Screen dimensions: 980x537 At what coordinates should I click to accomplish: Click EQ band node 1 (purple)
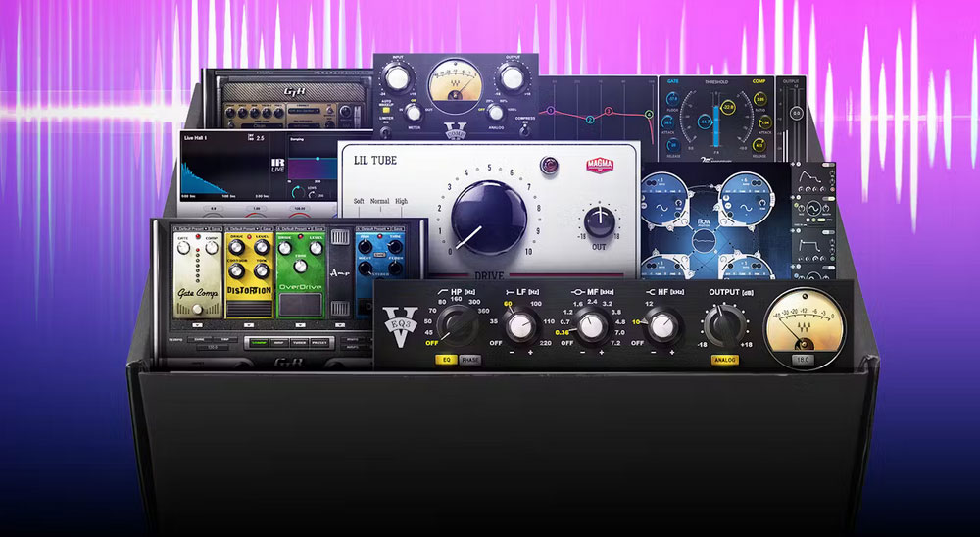[551, 111]
